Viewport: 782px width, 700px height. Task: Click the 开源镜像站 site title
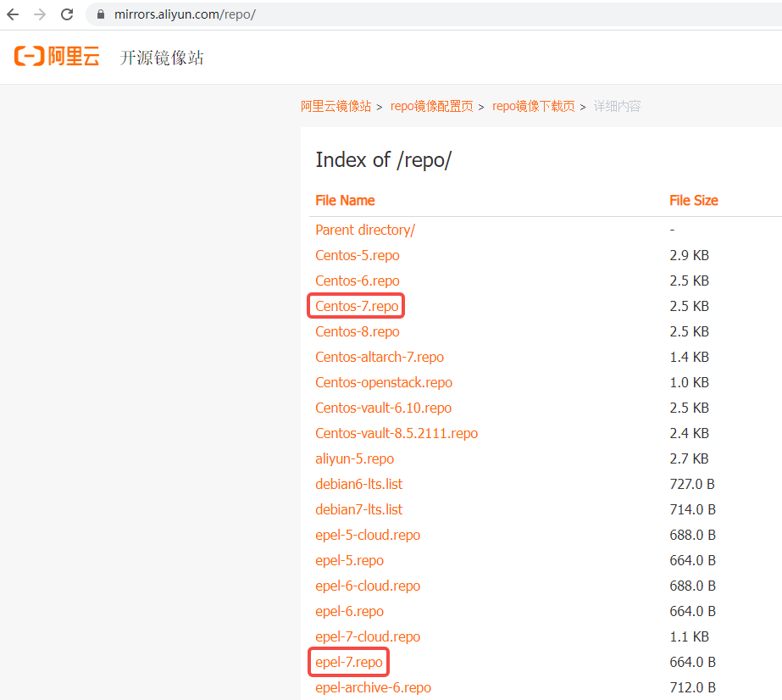[x=162, y=58]
